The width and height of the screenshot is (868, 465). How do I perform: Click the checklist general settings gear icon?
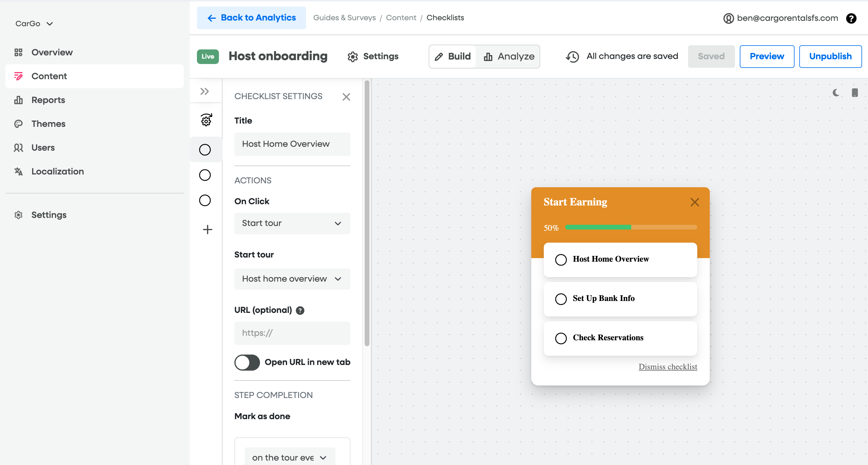click(206, 120)
